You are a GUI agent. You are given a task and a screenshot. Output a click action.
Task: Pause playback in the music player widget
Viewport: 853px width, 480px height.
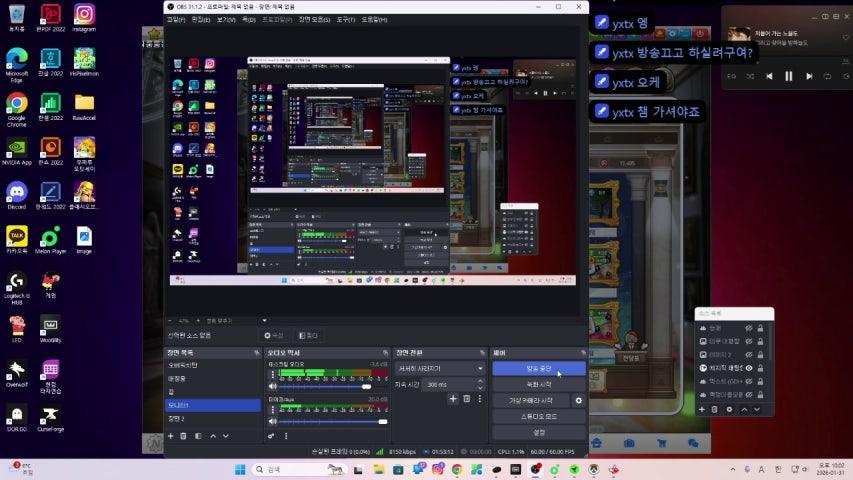click(x=788, y=76)
